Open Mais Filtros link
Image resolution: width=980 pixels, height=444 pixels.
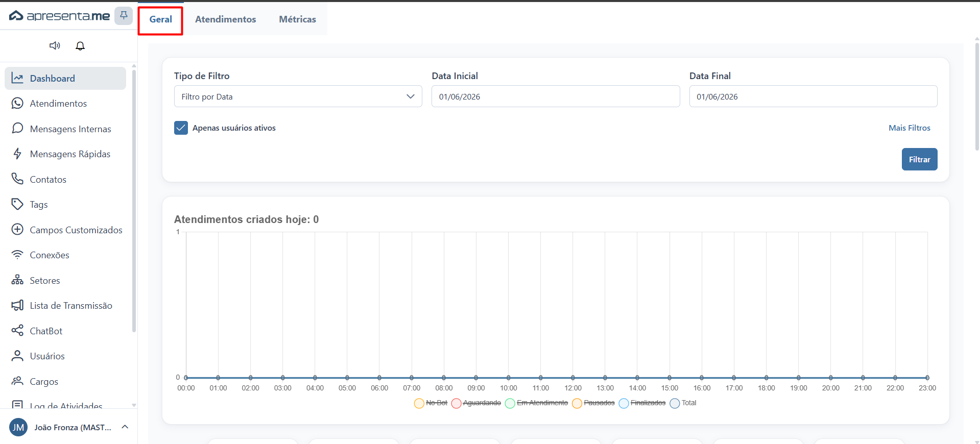pos(909,128)
